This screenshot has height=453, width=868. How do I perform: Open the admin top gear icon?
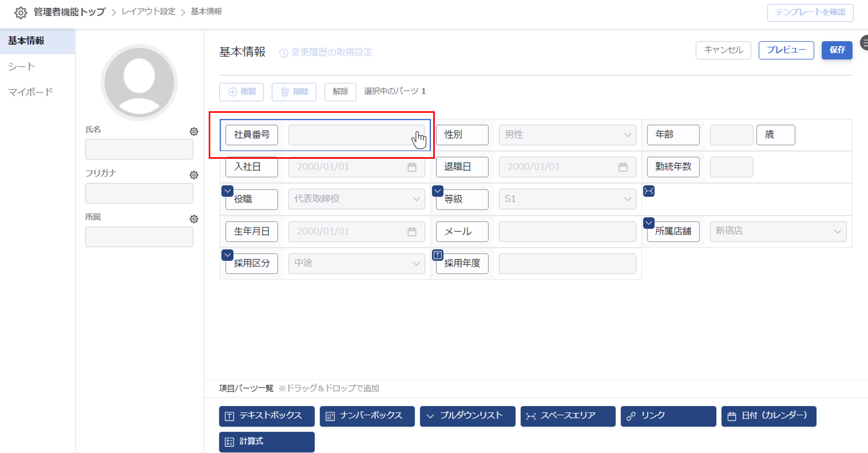pos(21,12)
